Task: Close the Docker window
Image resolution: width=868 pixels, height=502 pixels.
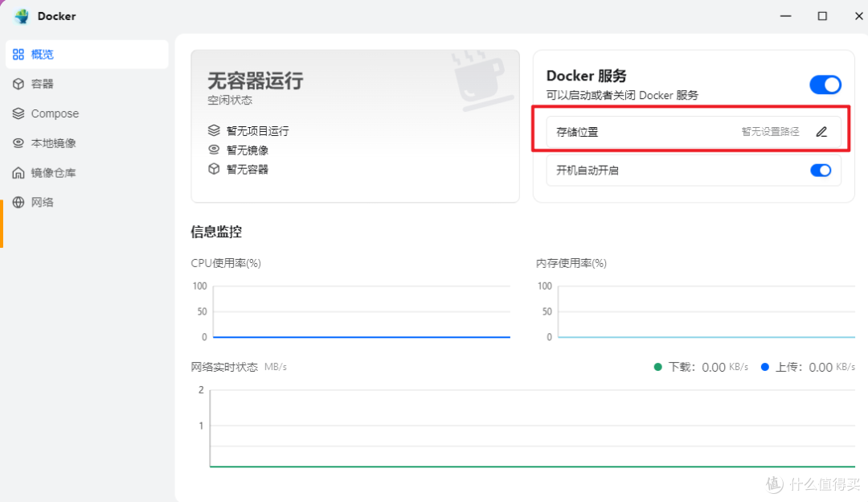Action: pyautogui.click(x=858, y=16)
